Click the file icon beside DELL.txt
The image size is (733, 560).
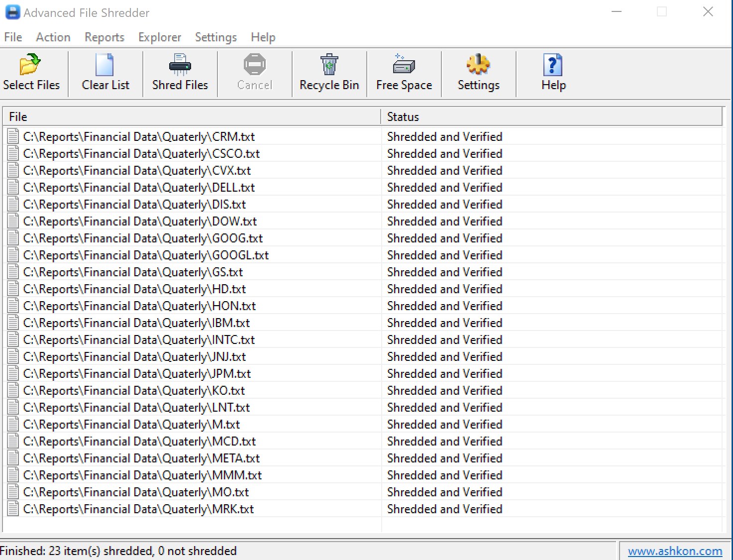point(13,187)
